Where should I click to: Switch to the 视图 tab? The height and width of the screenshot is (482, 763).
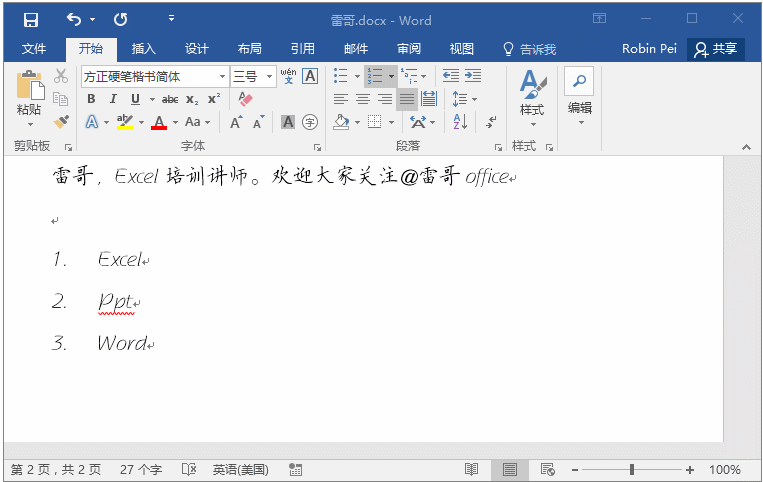coord(461,49)
